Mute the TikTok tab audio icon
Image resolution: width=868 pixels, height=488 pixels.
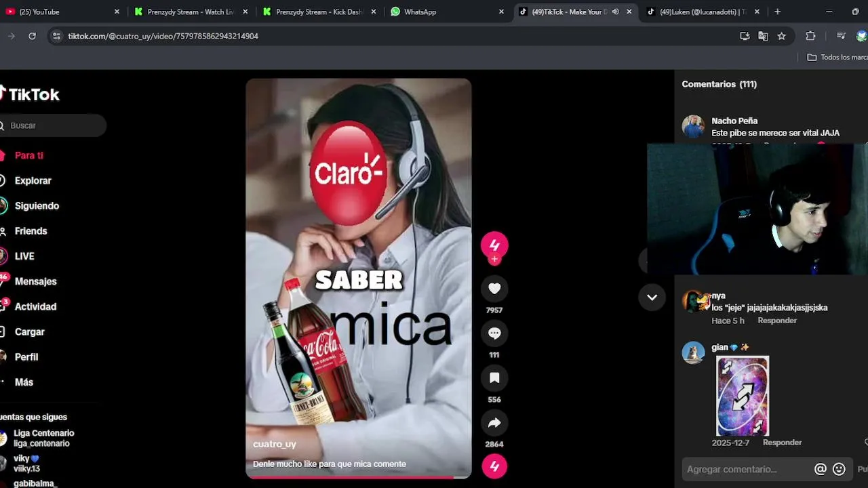point(615,12)
